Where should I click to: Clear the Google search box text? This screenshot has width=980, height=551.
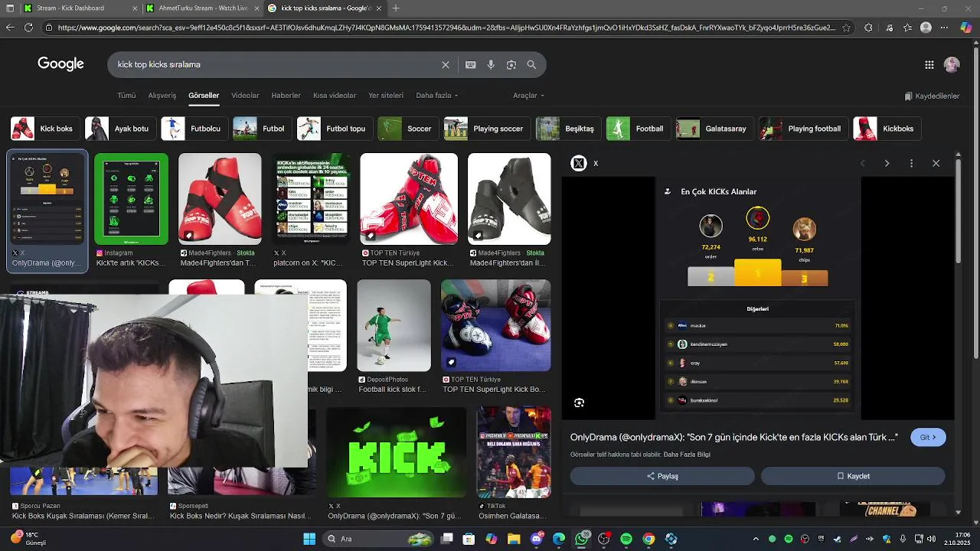[445, 65]
